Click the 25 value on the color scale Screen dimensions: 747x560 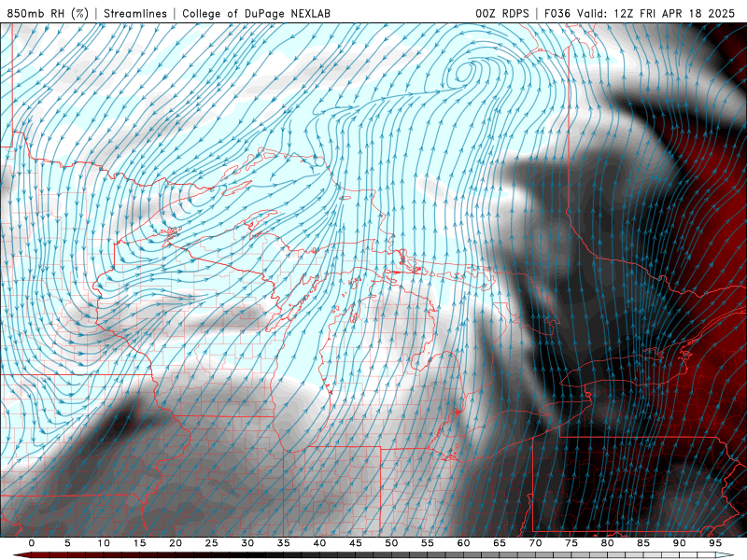212,543
